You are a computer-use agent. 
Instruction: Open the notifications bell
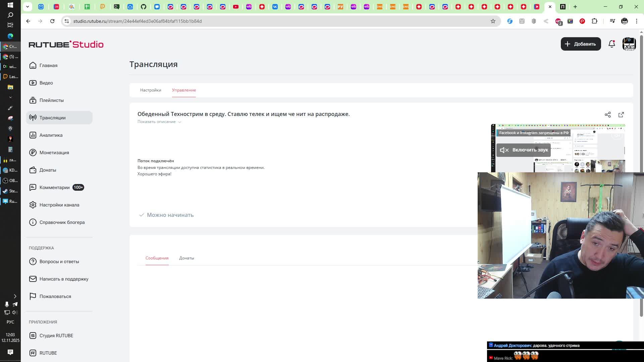coord(611,44)
